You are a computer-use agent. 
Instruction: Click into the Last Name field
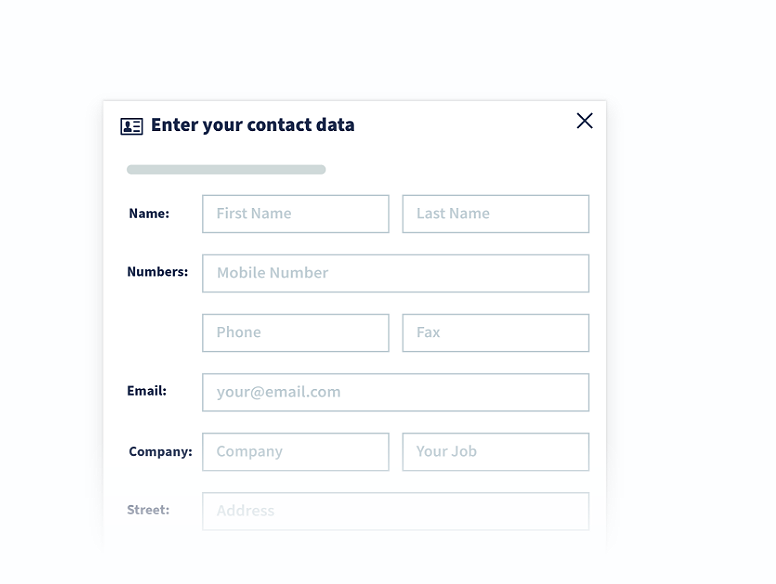[495, 214]
